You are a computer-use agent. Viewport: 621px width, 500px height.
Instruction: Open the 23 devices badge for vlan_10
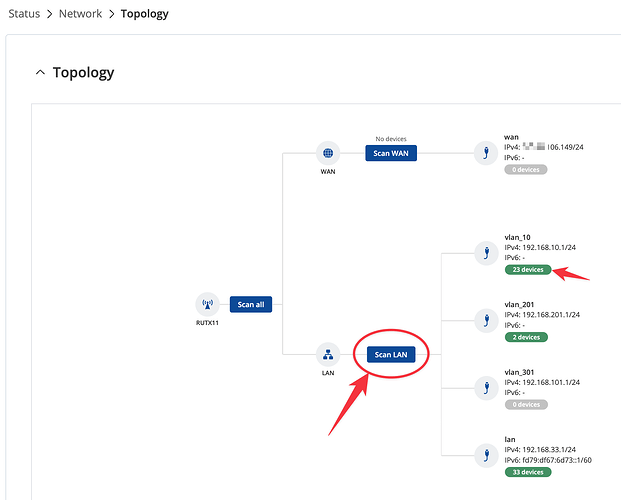tap(528, 270)
